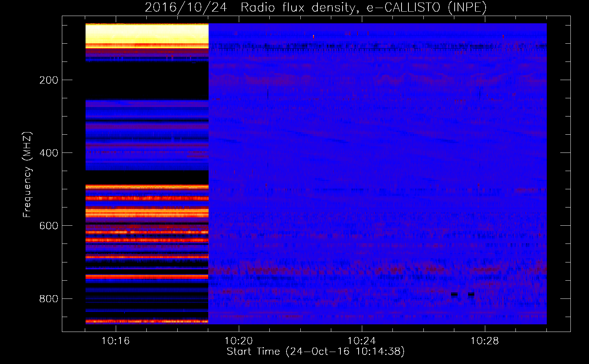This screenshot has height=364, width=589.
Task: Click the 'Start Time (24-Oct-16 10:14:38)' label
Action: tap(316, 352)
